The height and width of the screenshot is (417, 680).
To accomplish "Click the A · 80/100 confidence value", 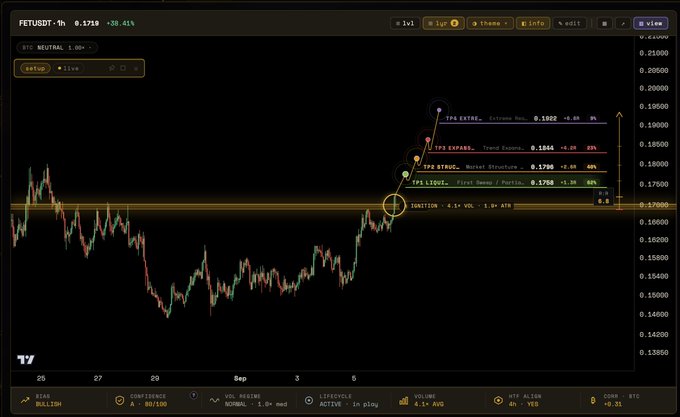I will pyautogui.click(x=148, y=404).
